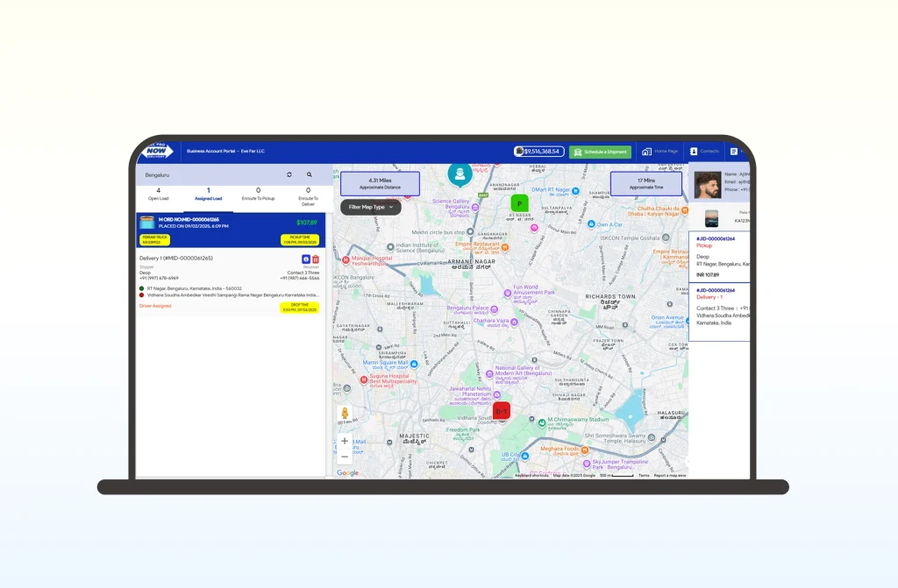Click the driver location marker on map

(460, 174)
